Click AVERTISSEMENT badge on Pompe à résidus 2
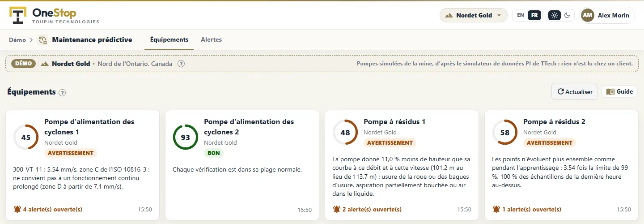 point(550,142)
